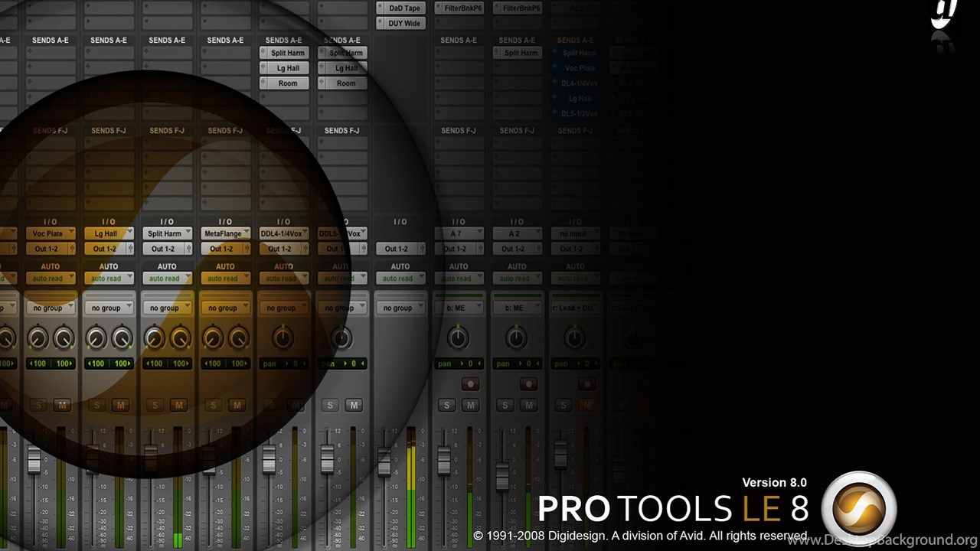Open the DaD Tape insert plug-in
This screenshot has height=551, width=980.
click(x=400, y=8)
